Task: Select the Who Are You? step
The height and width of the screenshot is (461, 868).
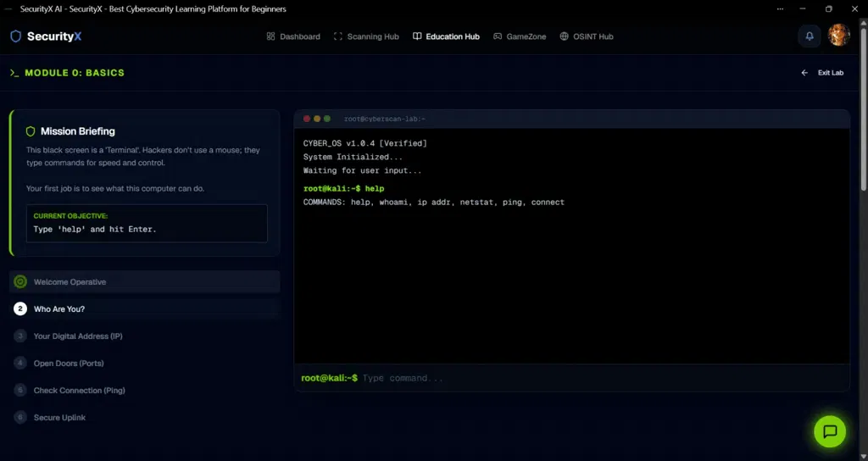Action: pyautogui.click(x=144, y=308)
